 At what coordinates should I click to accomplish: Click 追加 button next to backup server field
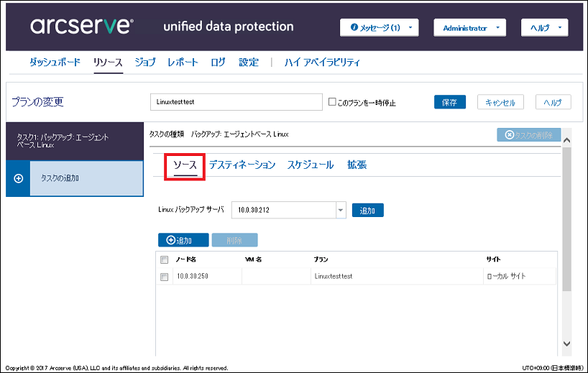367,211
